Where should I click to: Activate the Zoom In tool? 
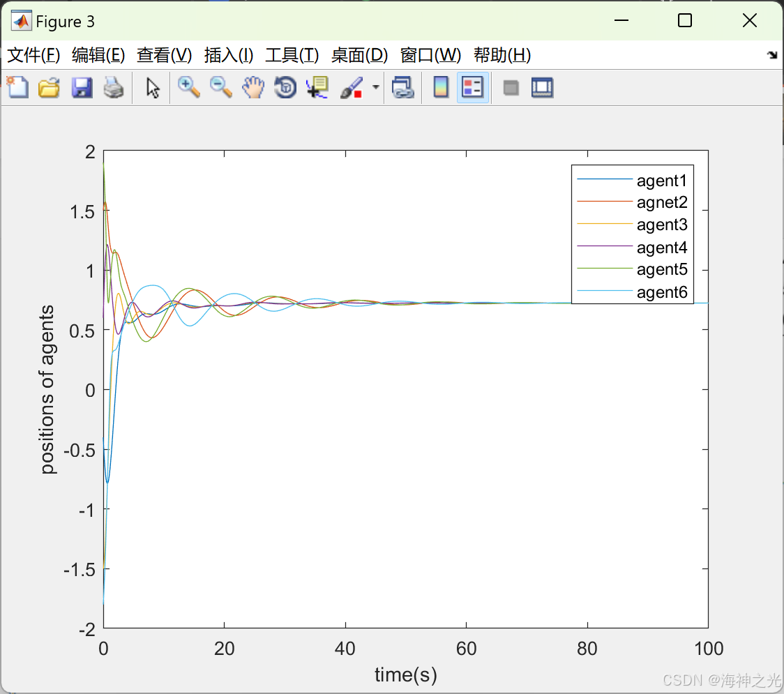[189, 87]
